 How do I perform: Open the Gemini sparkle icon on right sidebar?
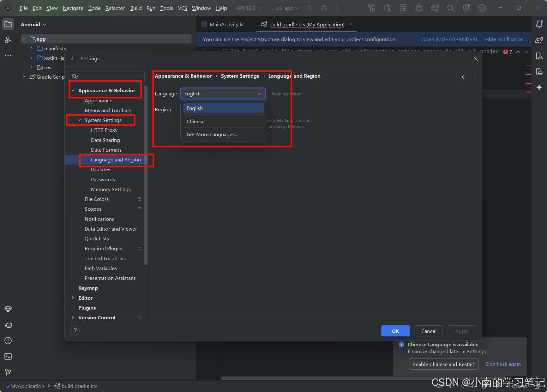pyautogui.click(x=539, y=87)
